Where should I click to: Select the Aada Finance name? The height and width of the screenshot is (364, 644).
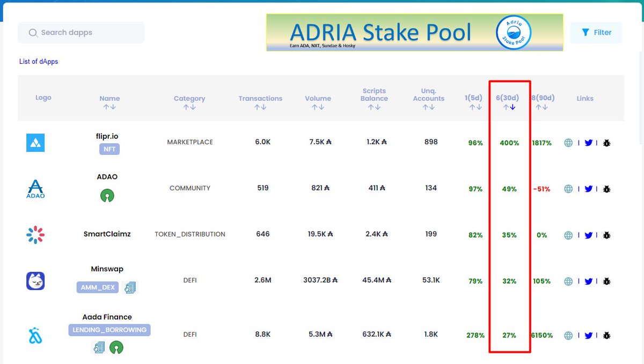click(107, 317)
